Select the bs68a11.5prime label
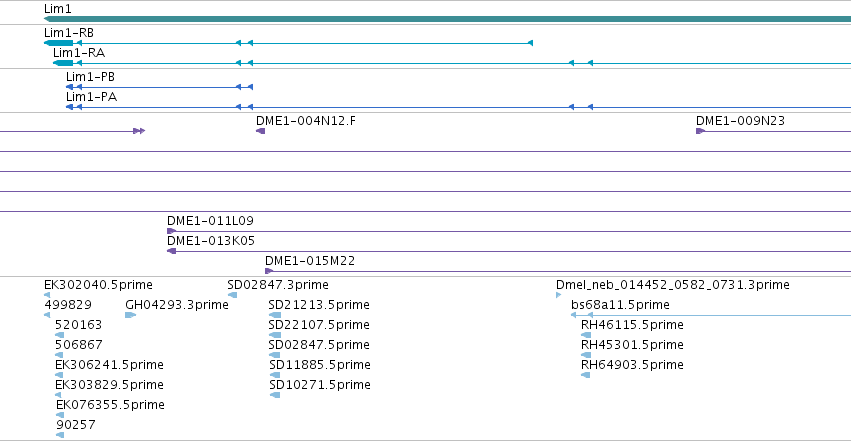Image resolution: width=851 pixels, height=441 pixels. click(x=620, y=305)
